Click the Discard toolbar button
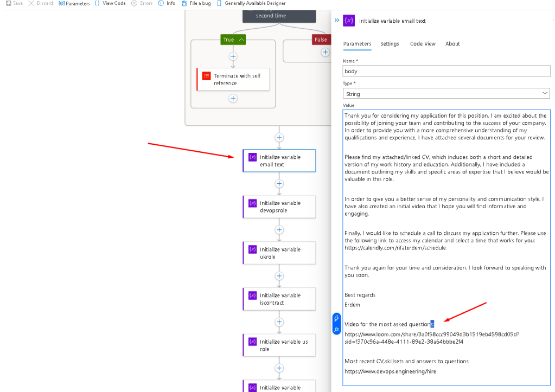The width and height of the screenshot is (555, 392). pyautogui.click(x=41, y=3)
